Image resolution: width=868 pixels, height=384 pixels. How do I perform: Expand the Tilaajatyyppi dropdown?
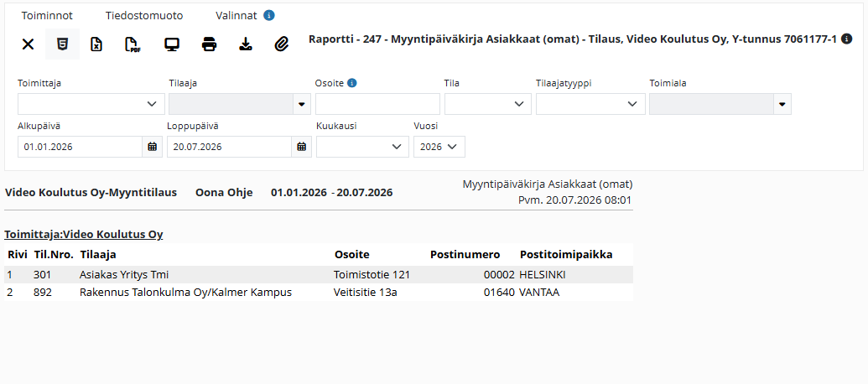(590, 103)
